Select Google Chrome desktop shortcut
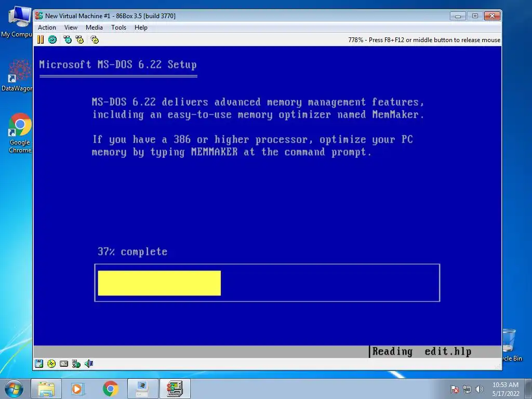The width and height of the screenshot is (532, 399). [20, 133]
